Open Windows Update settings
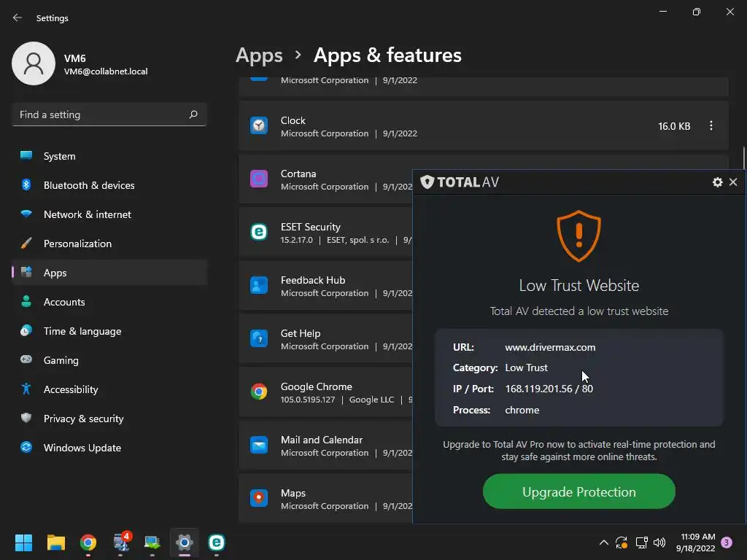This screenshot has height=560, width=747. pyautogui.click(x=109, y=448)
